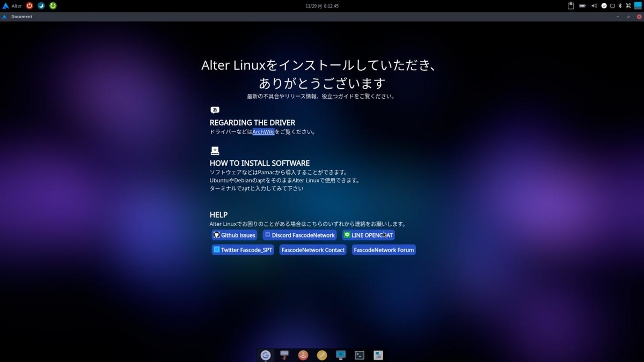This screenshot has width=644, height=362.
Task: Click the HOW TO INSTALL SOFTWARE heading
Action: [x=260, y=164]
